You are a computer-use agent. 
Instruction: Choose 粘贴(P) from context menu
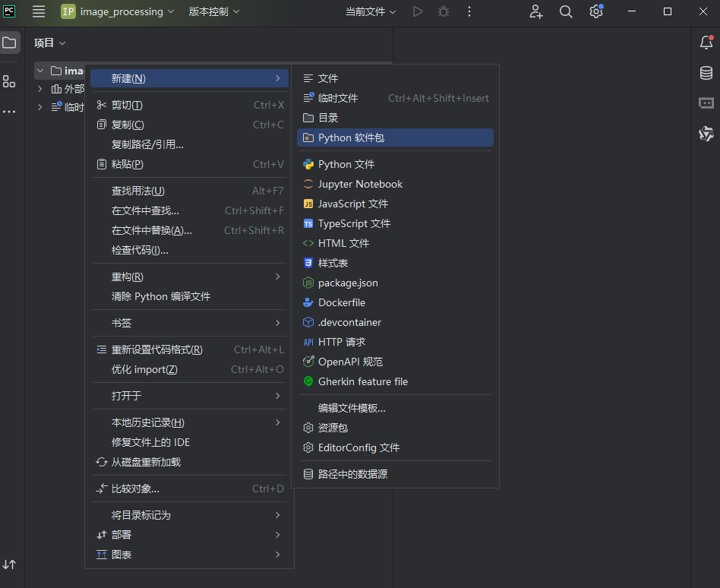tap(189, 164)
